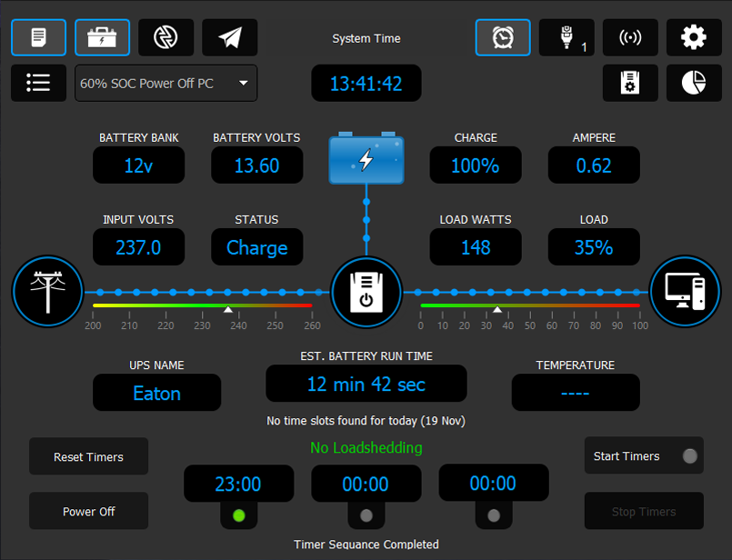This screenshot has width=732, height=560.
Task: Open the network connection icon showing 1
Action: point(567,37)
